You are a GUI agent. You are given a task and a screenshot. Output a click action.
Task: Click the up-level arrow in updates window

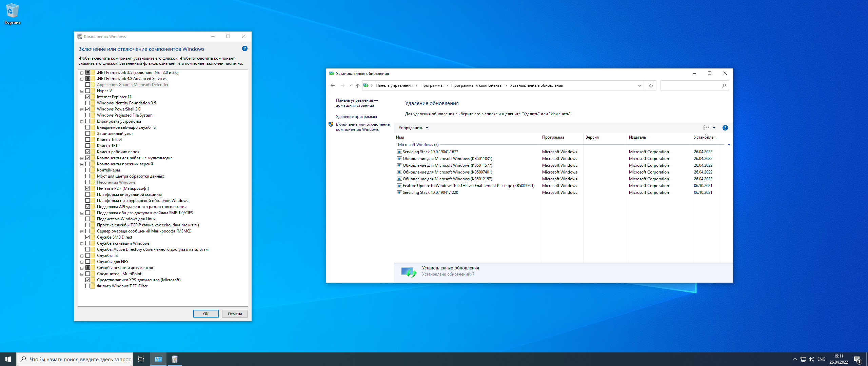pyautogui.click(x=358, y=85)
